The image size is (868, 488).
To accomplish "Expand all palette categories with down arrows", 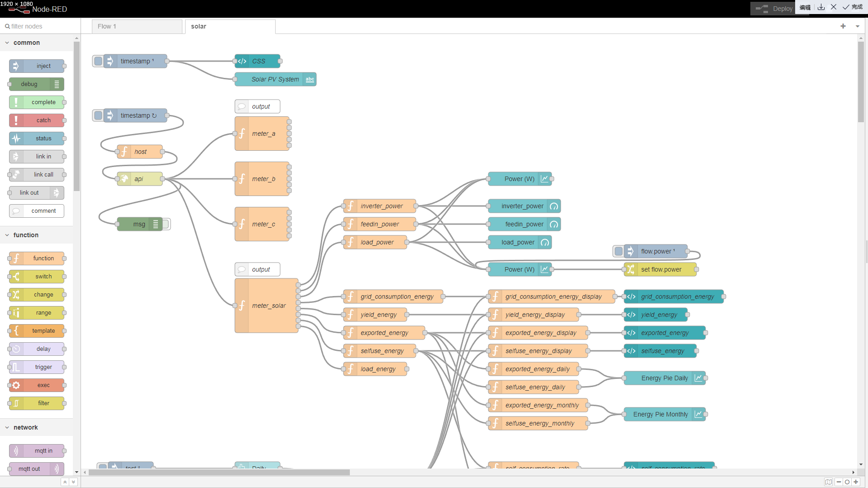I will [x=73, y=482].
